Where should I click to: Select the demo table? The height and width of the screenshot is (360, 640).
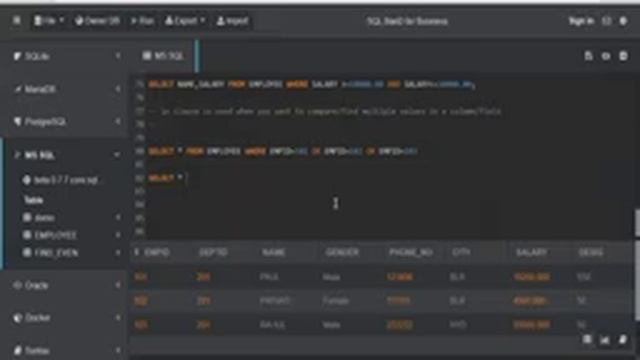point(44,218)
